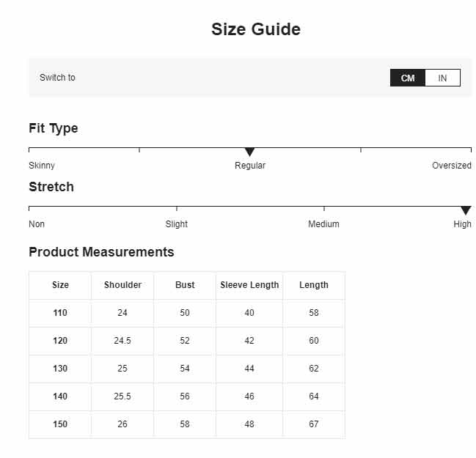Click the Regular fit type marker
The image size is (476, 458).
249,152
